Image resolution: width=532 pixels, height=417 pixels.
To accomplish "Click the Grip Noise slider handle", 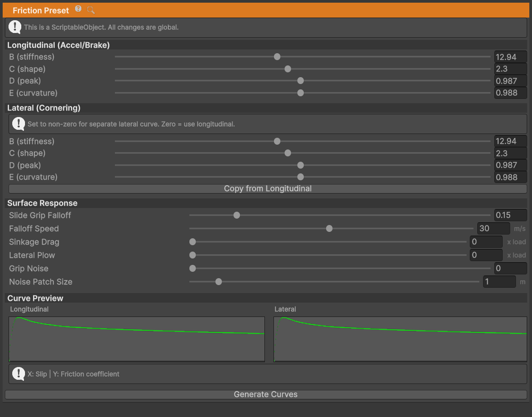I will (x=193, y=269).
